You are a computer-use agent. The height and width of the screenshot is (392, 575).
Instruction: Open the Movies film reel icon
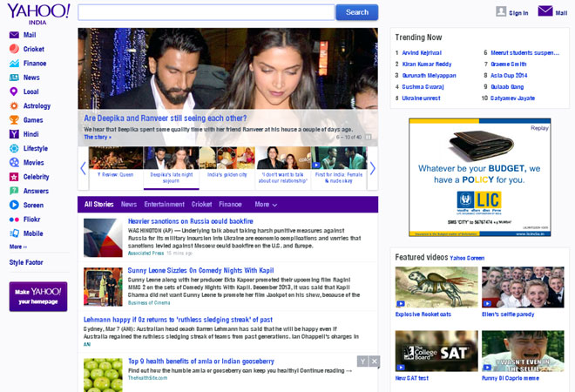14,162
